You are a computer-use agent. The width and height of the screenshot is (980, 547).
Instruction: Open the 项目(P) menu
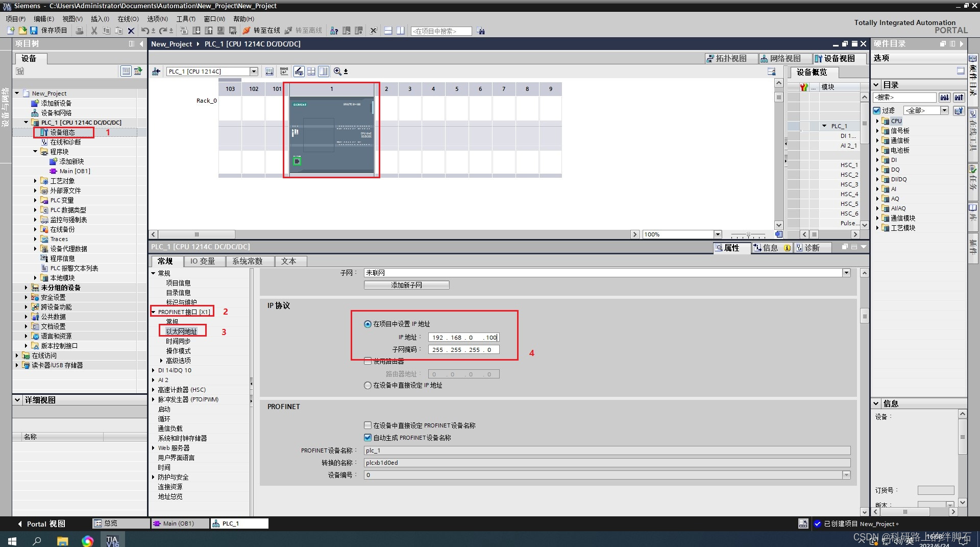point(15,19)
